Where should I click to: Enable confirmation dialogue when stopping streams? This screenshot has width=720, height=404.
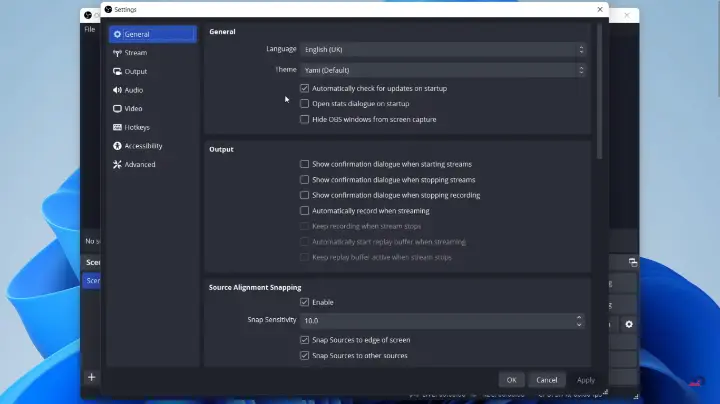click(x=304, y=180)
